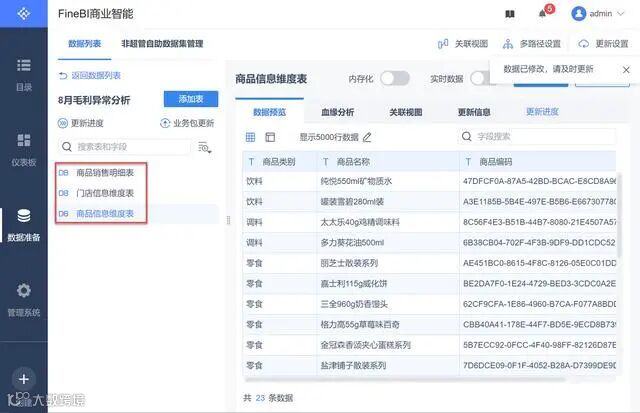This screenshot has height=413, width=640.
Task: Open the help book icon in the header
Action: (510, 14)
